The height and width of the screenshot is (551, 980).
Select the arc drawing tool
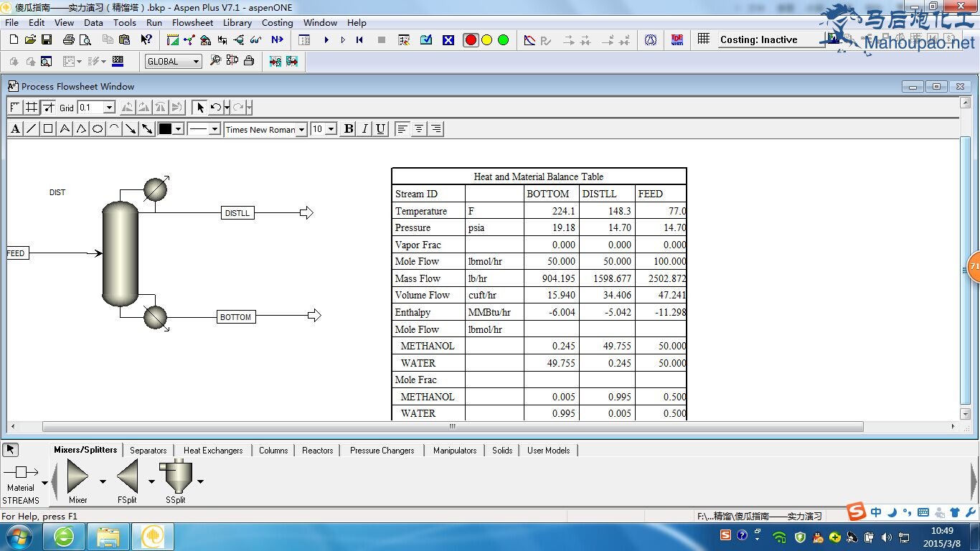[114, 129]
